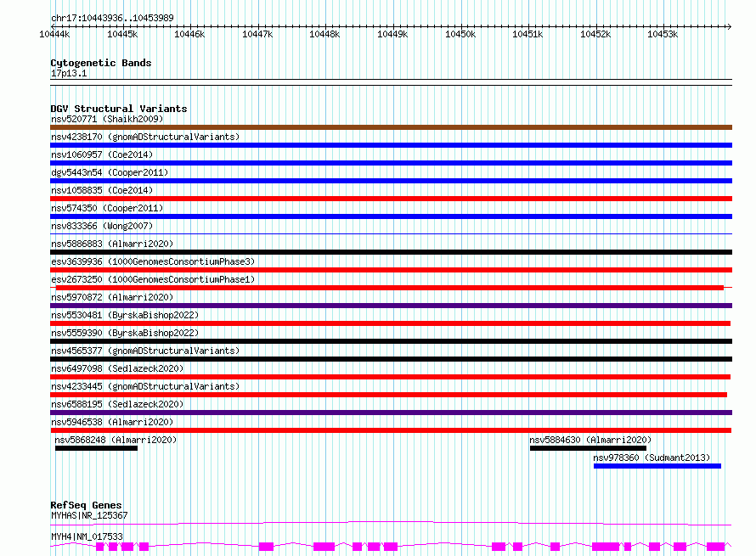
Task: Click the RefSeq Genes track title
Action: point(87,505)
